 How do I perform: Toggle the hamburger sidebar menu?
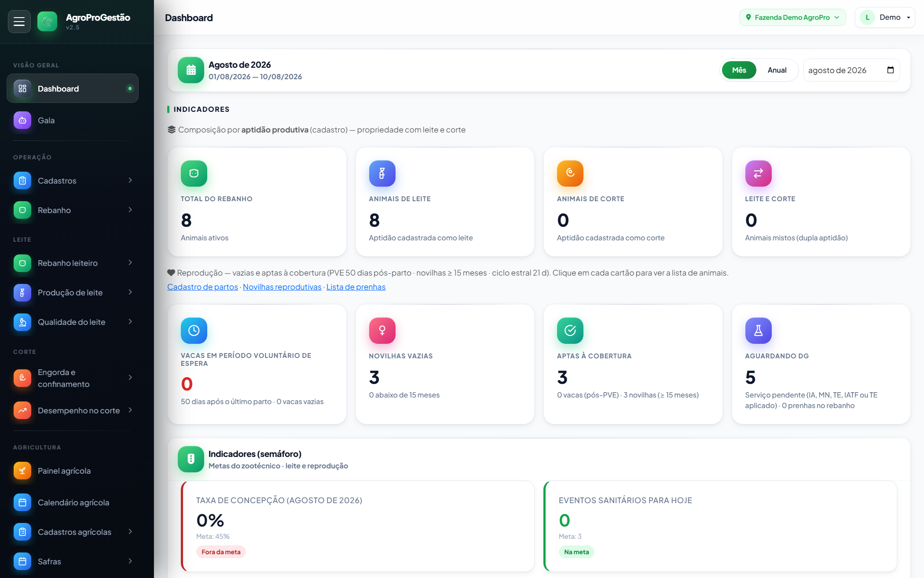19,22
